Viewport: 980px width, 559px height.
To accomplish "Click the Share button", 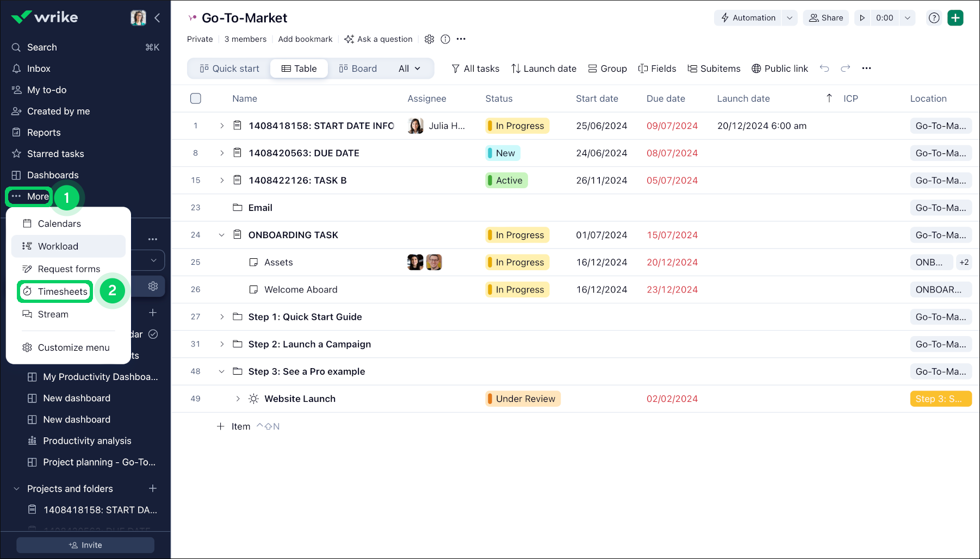I will point(826,18).
